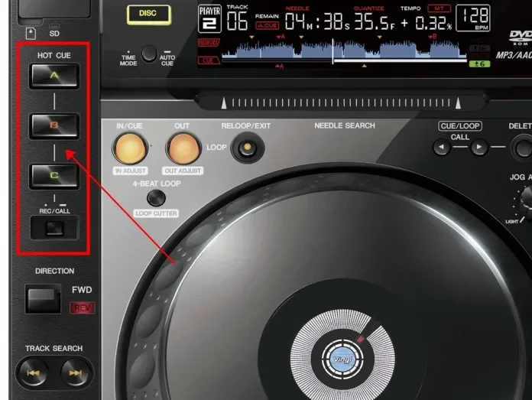532x400 pixels.
Task: Trigger Hot Cue A button
Action: [54, 76]
